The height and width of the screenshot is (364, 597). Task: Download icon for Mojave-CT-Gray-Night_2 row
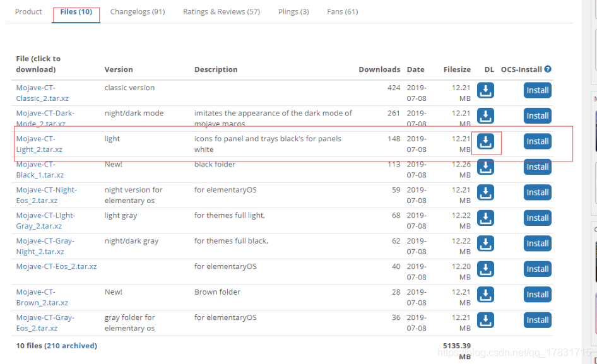pos(485,244)
